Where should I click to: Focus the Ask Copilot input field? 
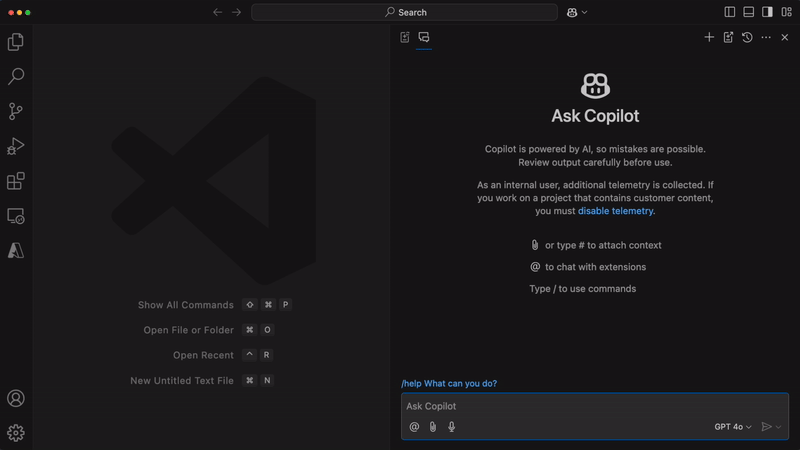(x=594, y=406)
